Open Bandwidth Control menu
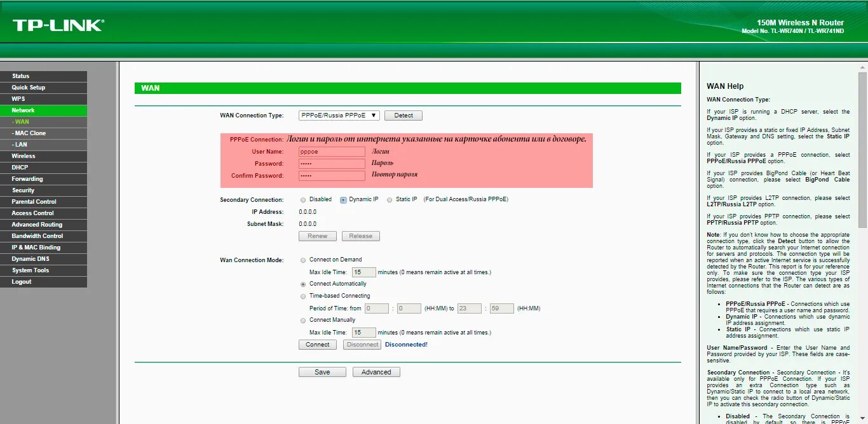868x424 pixels. (43, 236)
